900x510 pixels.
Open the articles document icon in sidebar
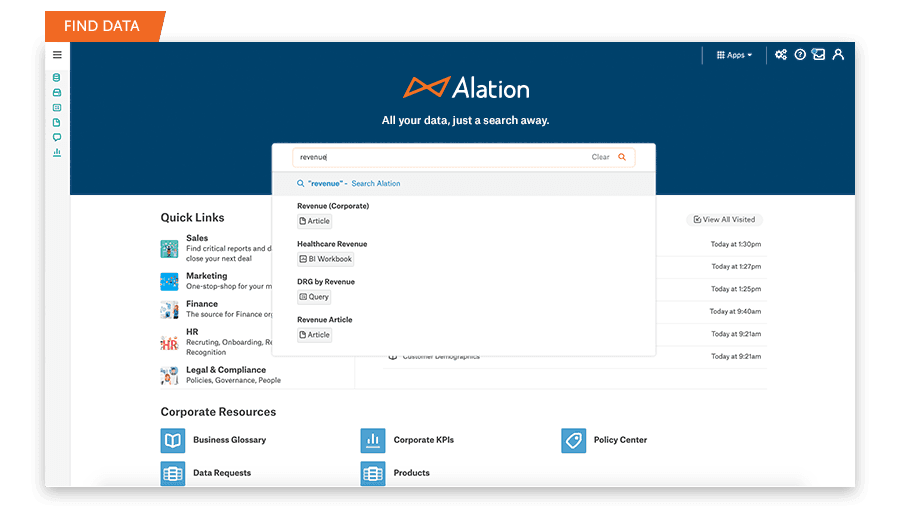56,122
